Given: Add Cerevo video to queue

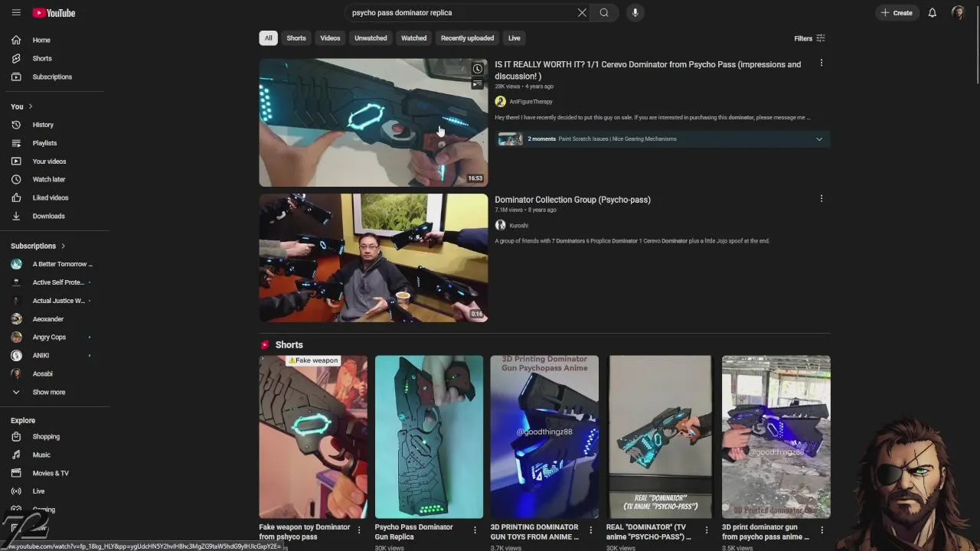Looking at the screenshot, I should point(478,83).
